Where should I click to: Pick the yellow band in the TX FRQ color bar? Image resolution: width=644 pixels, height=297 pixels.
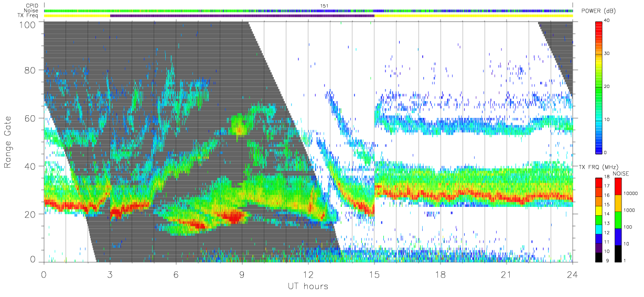(599, 210)
